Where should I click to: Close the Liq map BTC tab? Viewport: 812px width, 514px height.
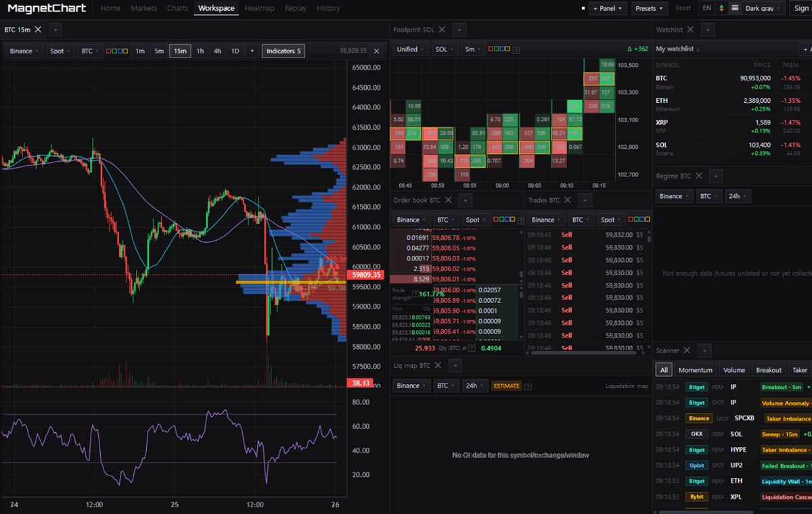tap(438, 365)
